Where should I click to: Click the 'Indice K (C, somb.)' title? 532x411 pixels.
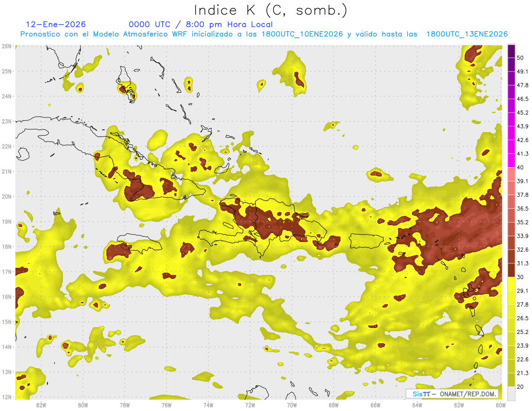pos(271,10)
